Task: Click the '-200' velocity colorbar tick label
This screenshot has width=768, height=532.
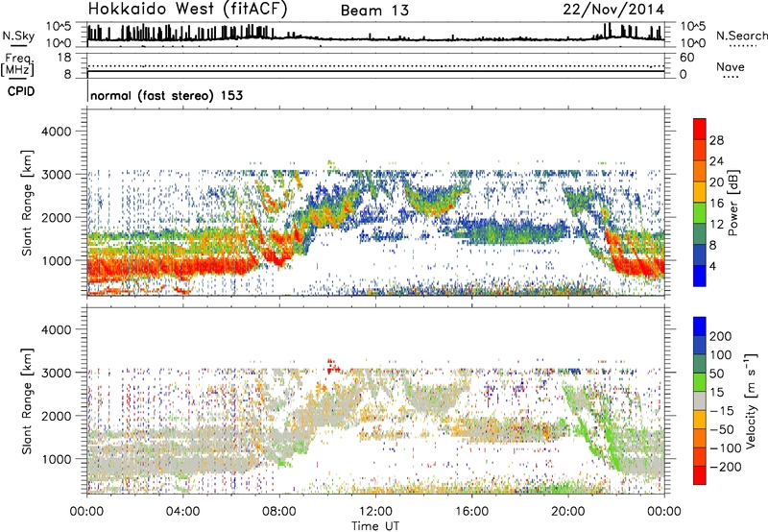Action: 726,467
